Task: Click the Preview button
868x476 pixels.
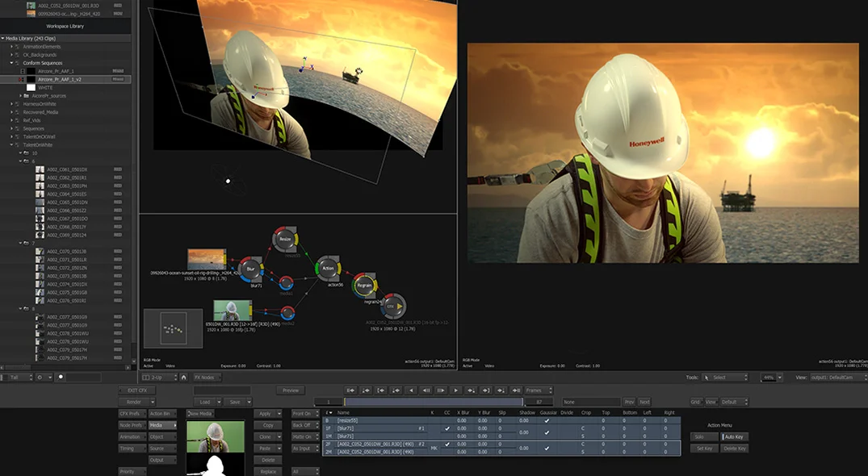Action: [x=291, y=390]
